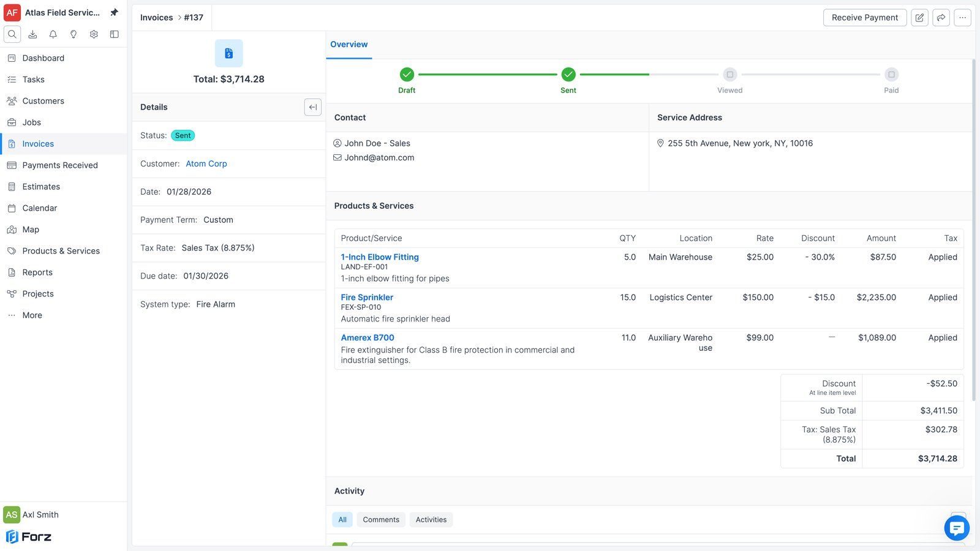Open Customers in sidebar

point(64,101)
